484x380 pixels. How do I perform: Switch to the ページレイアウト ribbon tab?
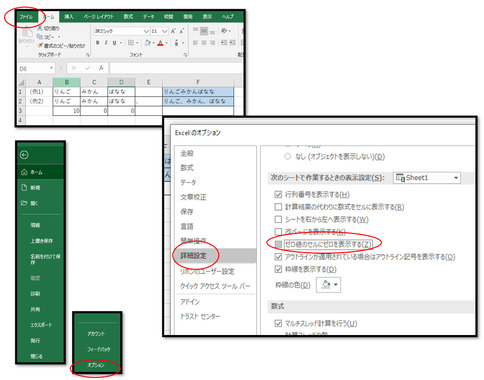(98, 17)
